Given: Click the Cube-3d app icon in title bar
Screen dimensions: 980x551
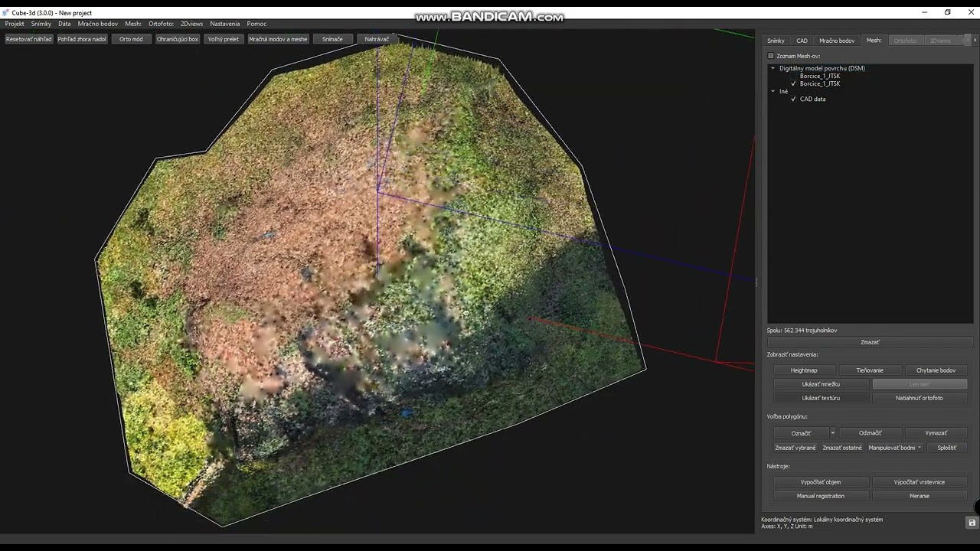Looking at the screenshot, I should point(7,12).
